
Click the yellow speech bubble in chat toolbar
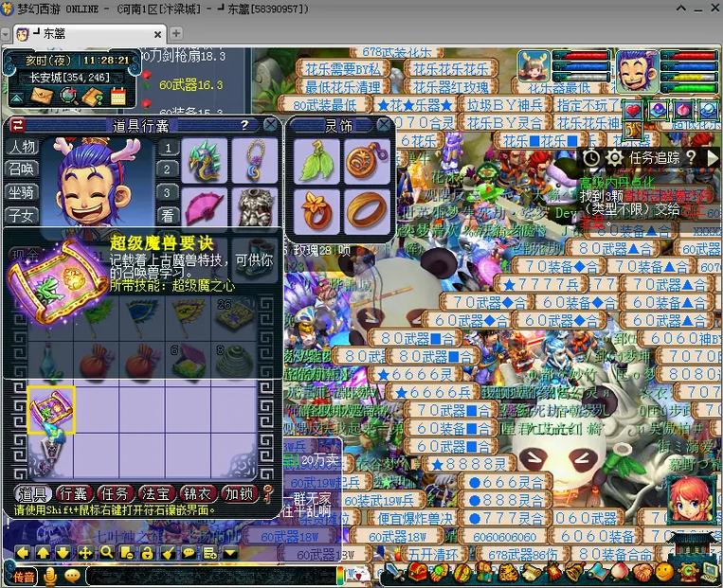click(x=190, y=553)
